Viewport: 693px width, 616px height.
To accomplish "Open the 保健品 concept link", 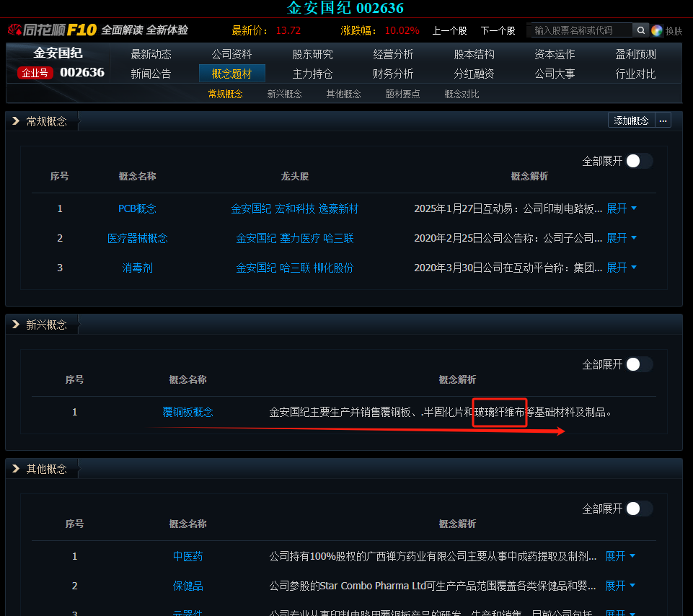I will 187,586.
